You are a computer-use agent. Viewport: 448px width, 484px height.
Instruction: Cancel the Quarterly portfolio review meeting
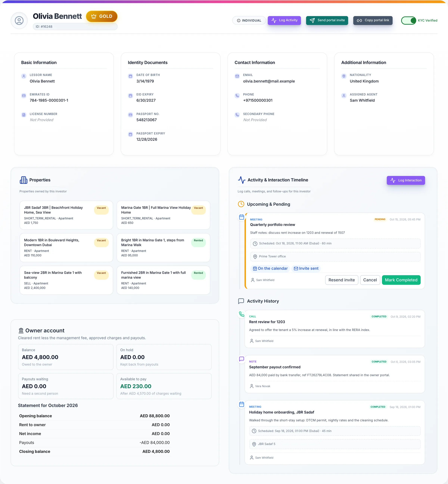370,280
